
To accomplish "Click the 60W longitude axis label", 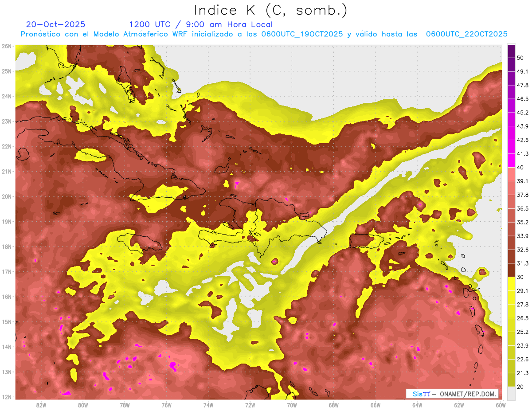I will [x=501, y=405].
